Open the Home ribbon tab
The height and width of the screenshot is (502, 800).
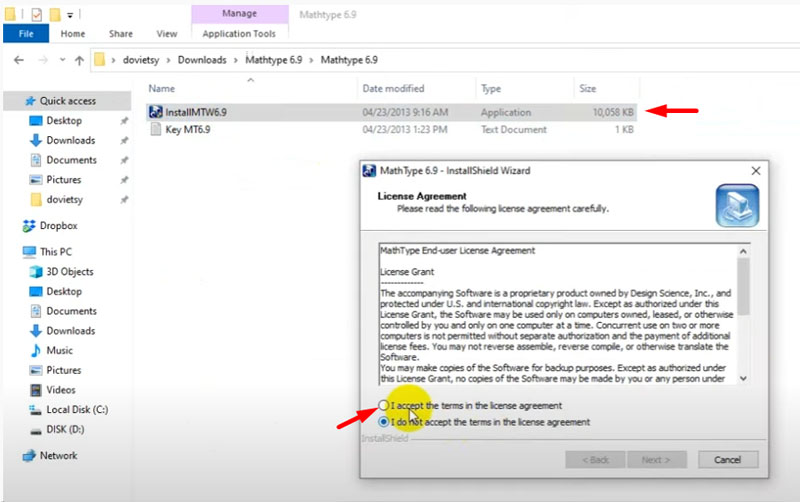[73, 34]
